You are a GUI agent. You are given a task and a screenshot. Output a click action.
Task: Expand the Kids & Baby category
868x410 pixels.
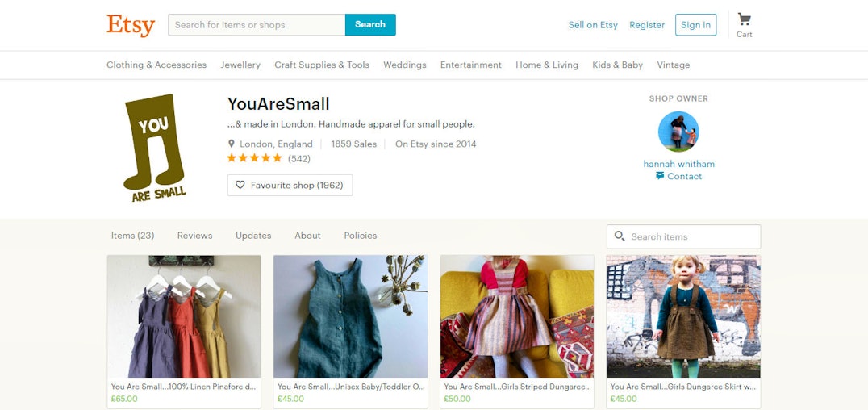pos(617,65)
